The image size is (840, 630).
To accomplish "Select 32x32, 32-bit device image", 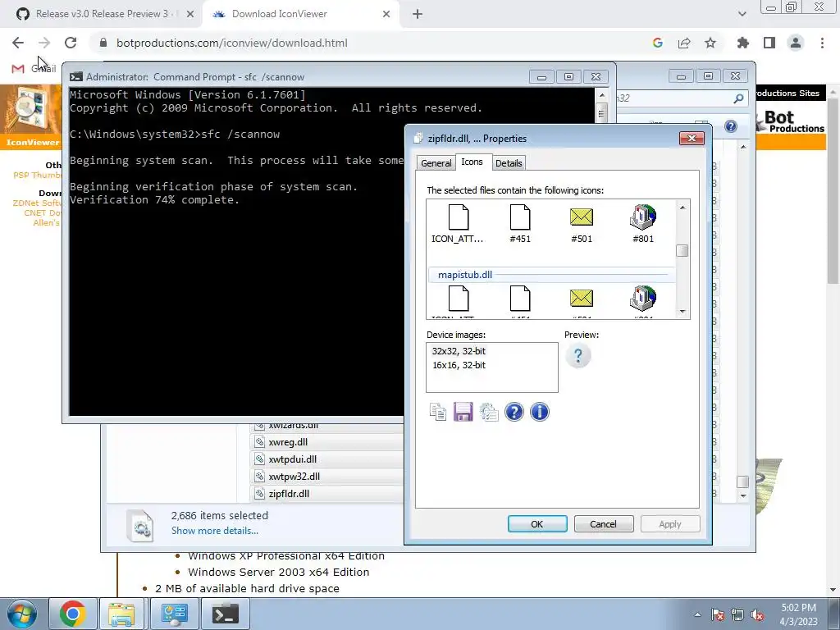I will [x=459, y=351].
